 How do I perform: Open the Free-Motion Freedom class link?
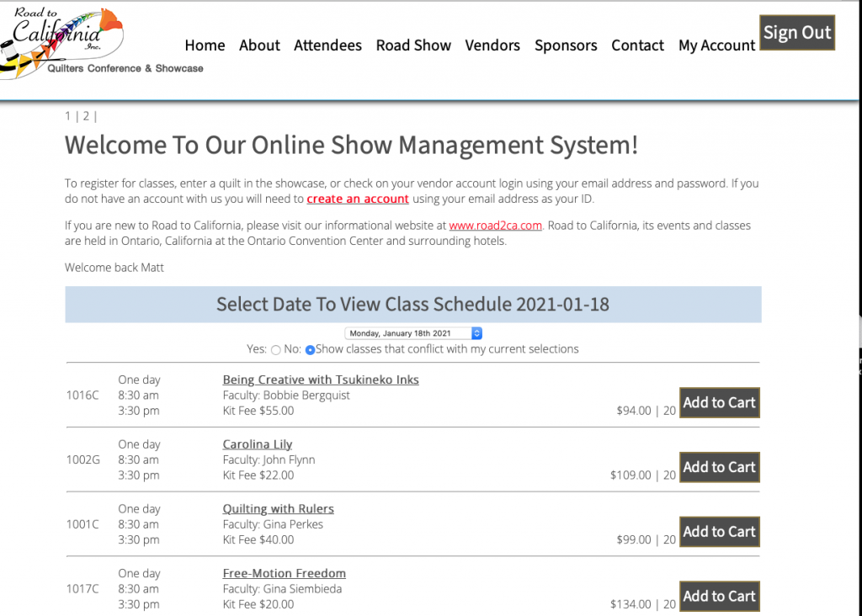[285, 573]
